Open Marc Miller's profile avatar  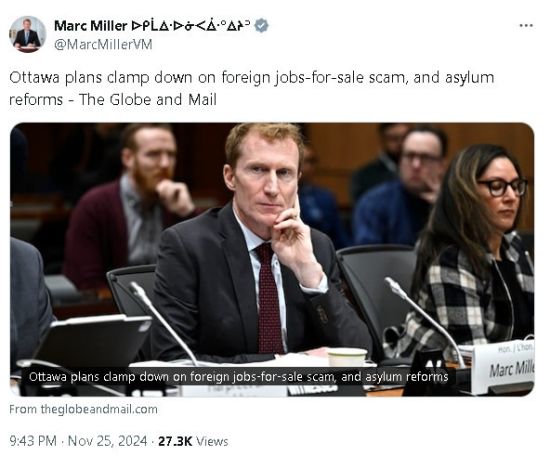click(x=27, y=34)
